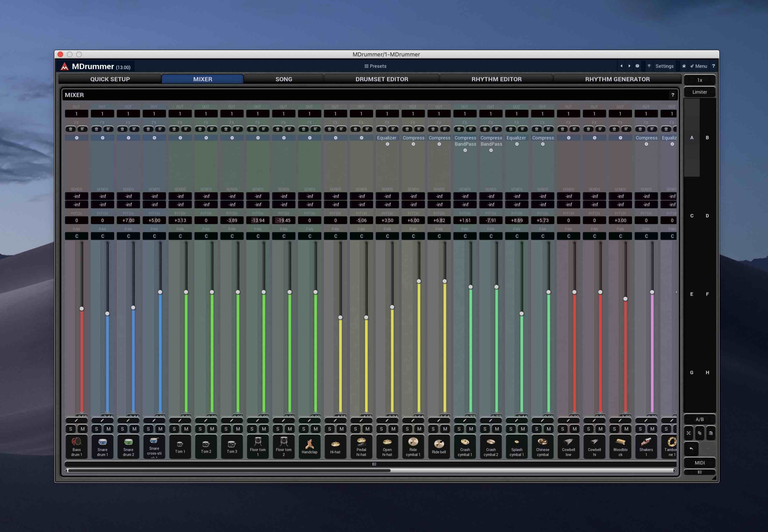This screenshot has height=532, width=768.
Task: Click the undo arrow button
Action: coord(691,449)
